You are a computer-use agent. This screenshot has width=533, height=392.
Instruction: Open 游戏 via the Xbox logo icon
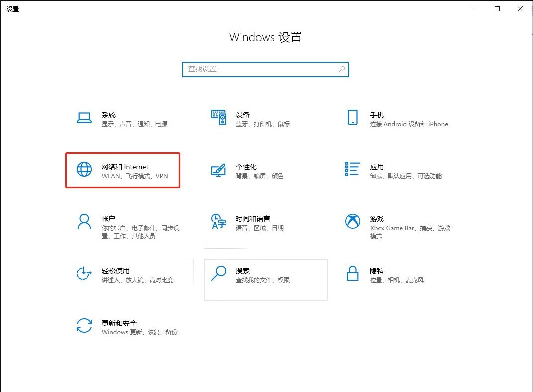tap(352, 222)
